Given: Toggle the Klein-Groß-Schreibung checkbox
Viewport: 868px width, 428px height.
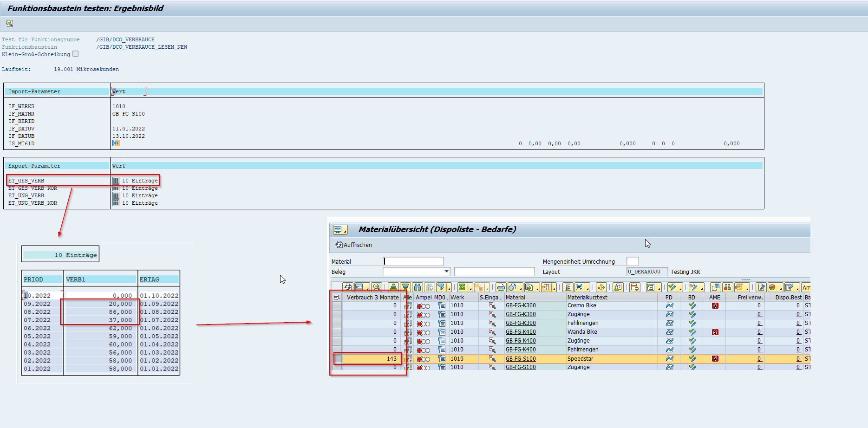Looking at the screenshot, I should coord(76,54).
